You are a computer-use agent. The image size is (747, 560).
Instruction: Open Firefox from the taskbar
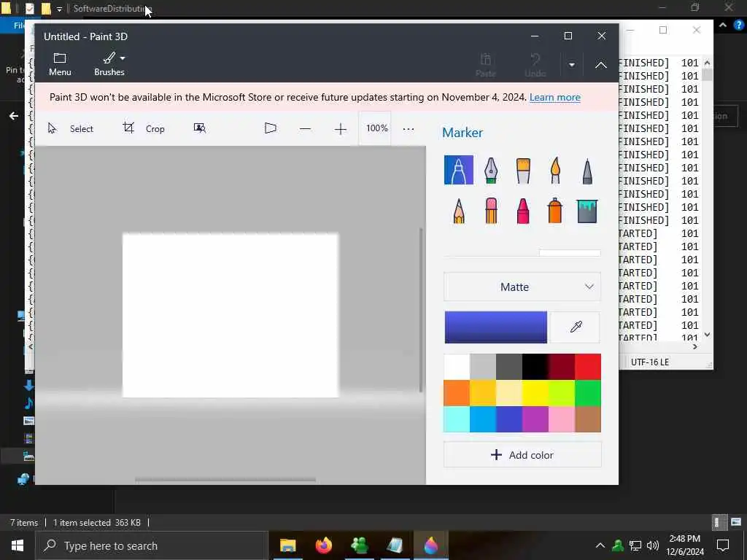pyautogui.click(x=323, y=545)
